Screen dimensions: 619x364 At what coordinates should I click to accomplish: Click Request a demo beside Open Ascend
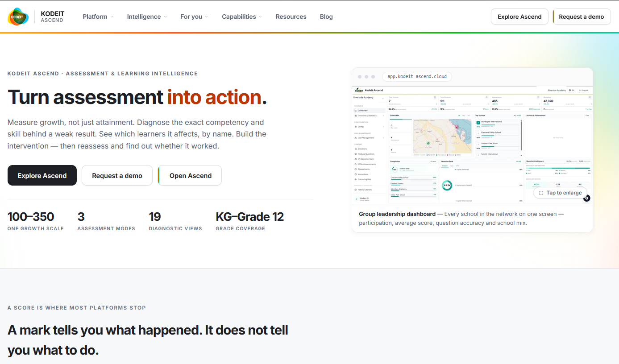(x=117, y=175)
